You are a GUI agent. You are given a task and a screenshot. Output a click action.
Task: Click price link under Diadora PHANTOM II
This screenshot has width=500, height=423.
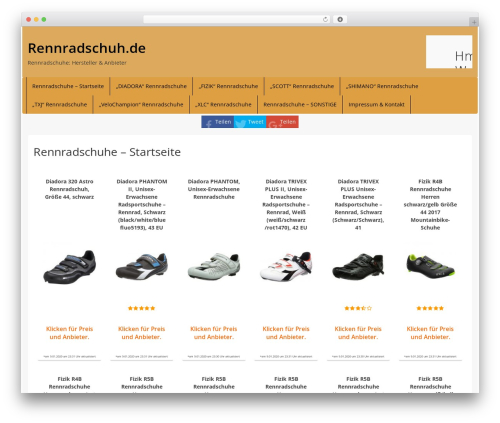[142, 333]
